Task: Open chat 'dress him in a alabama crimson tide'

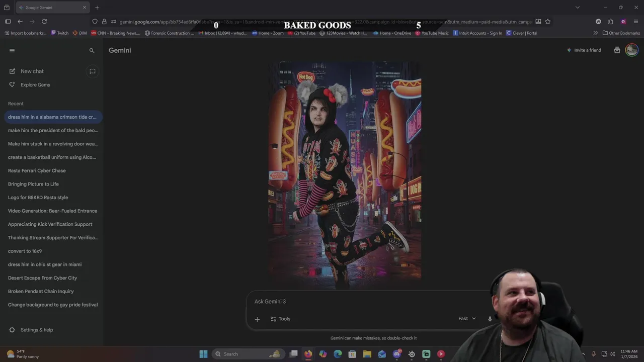Action: click(x=52, y=117)
